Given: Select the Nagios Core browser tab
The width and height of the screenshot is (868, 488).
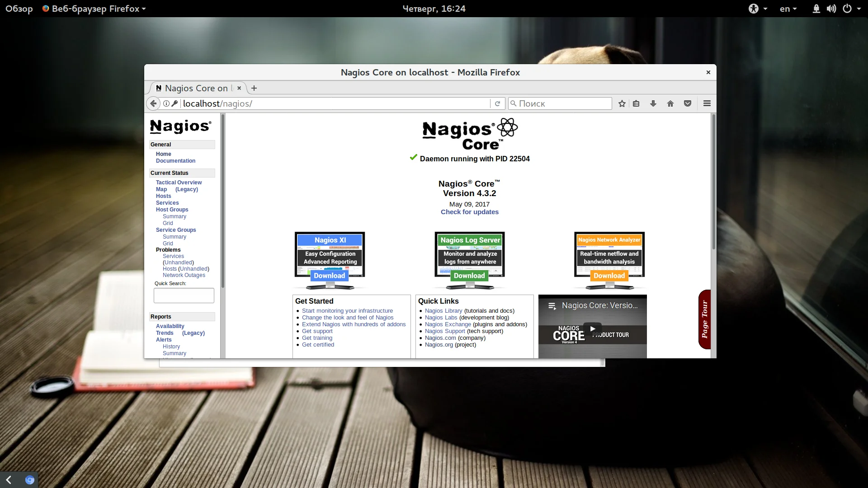Looking at the screenshot, I should click(196, 88).
